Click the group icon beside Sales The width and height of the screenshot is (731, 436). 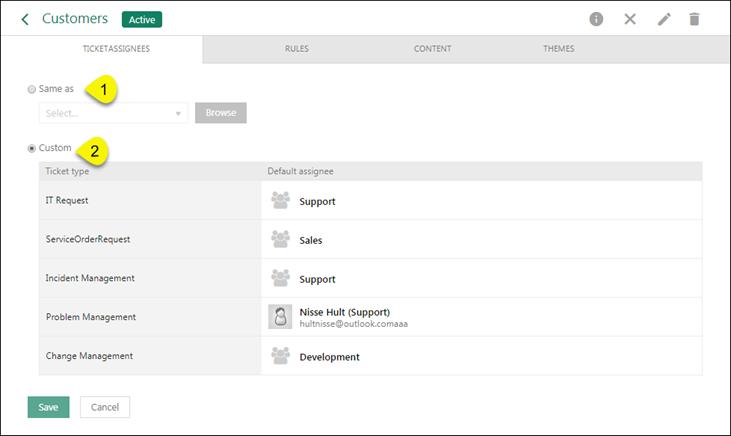click(280, 240)
